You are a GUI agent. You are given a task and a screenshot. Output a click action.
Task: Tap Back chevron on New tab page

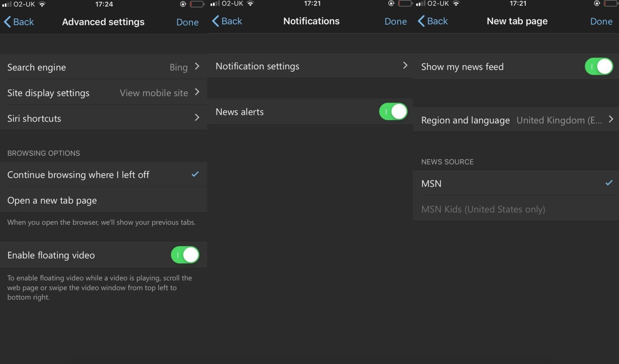[421, 21]
